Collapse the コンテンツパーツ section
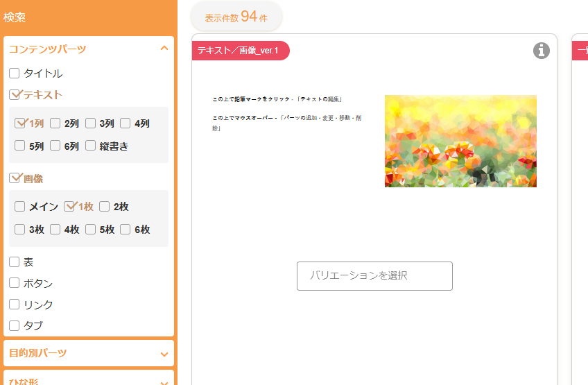 (x=164, y=49)
